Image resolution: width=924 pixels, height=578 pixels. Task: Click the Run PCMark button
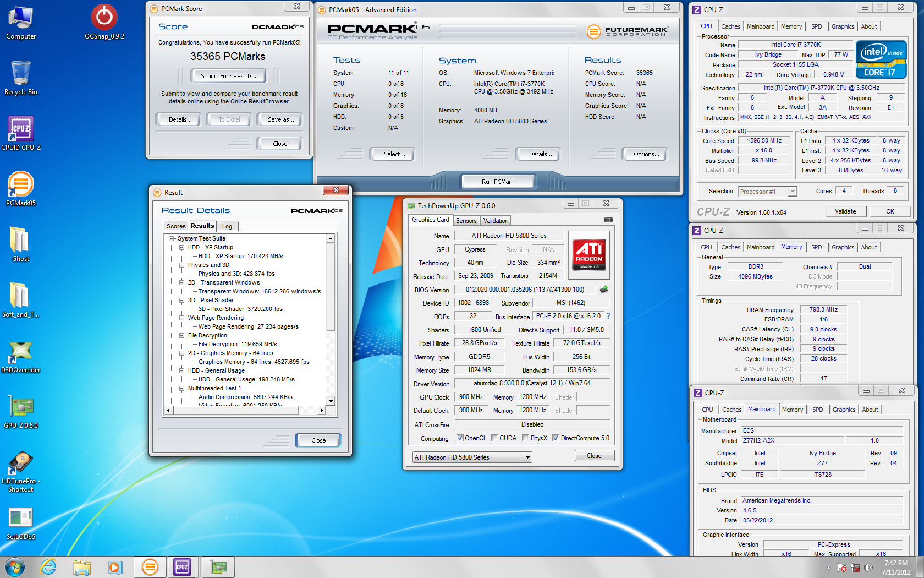click(498, 182)
